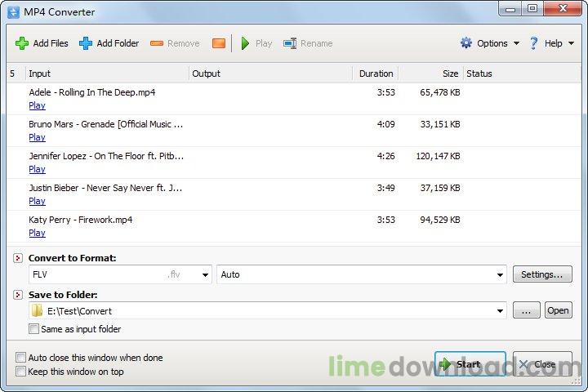Click the Start button
Image resolution: width=588 pixels, height=392 pixels.
[470, 364]
